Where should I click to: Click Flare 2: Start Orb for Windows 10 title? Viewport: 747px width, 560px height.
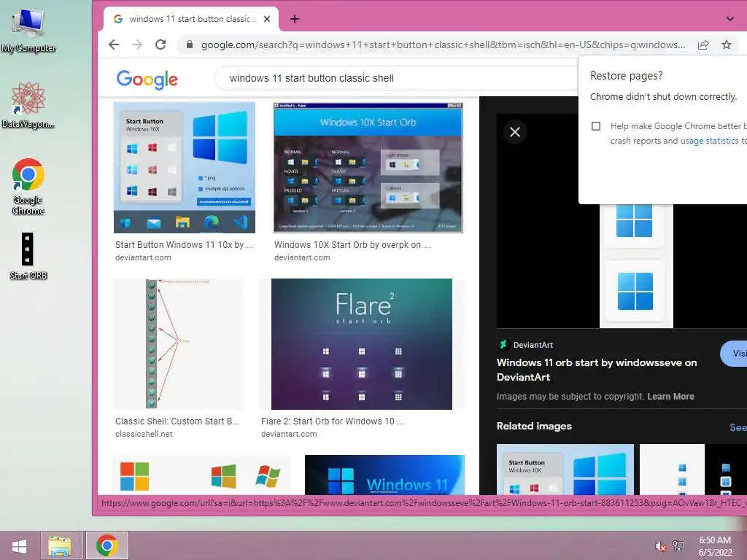coord(332,421)
